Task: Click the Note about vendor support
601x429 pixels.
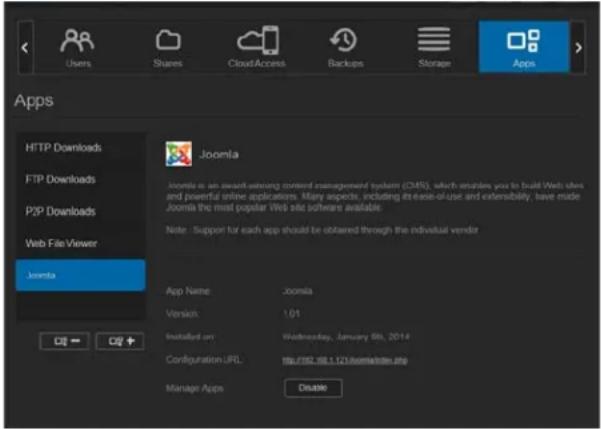Action: (x=322, y=230)
